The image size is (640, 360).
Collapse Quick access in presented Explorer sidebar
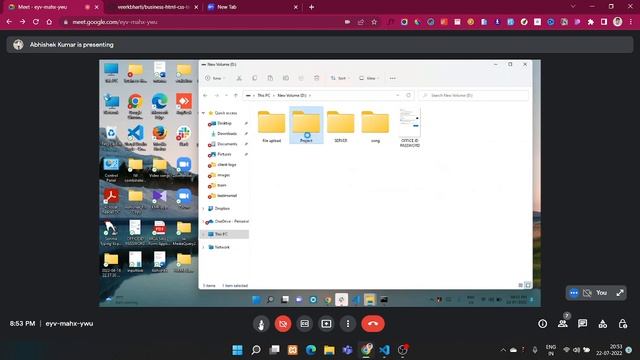tap(204, 113)
